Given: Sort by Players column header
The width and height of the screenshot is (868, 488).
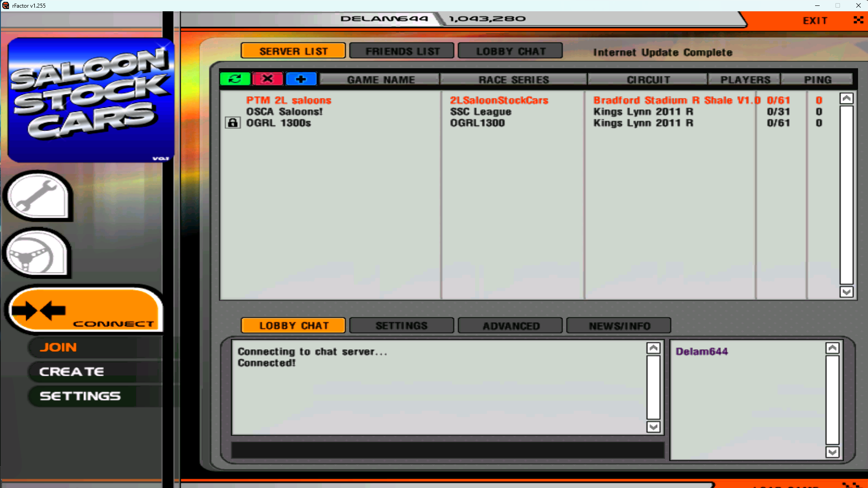Looking at the screenshot, I should 745,80.
